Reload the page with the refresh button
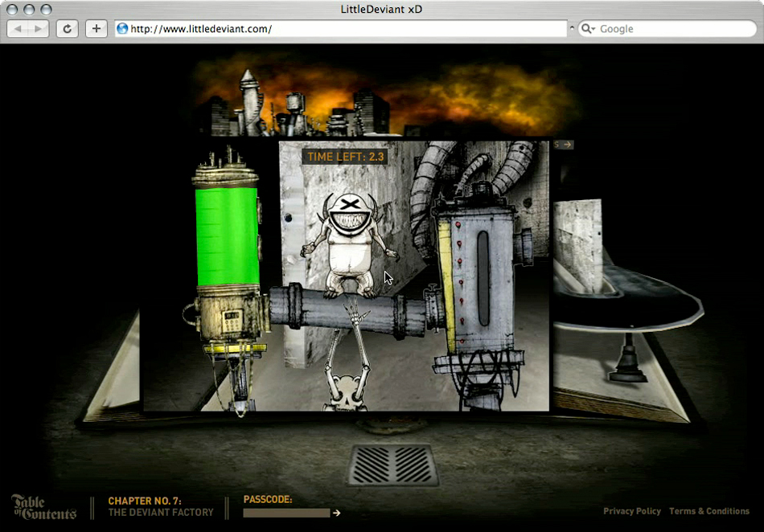This screenshot has height=532, width=764. tap(68, 29)
